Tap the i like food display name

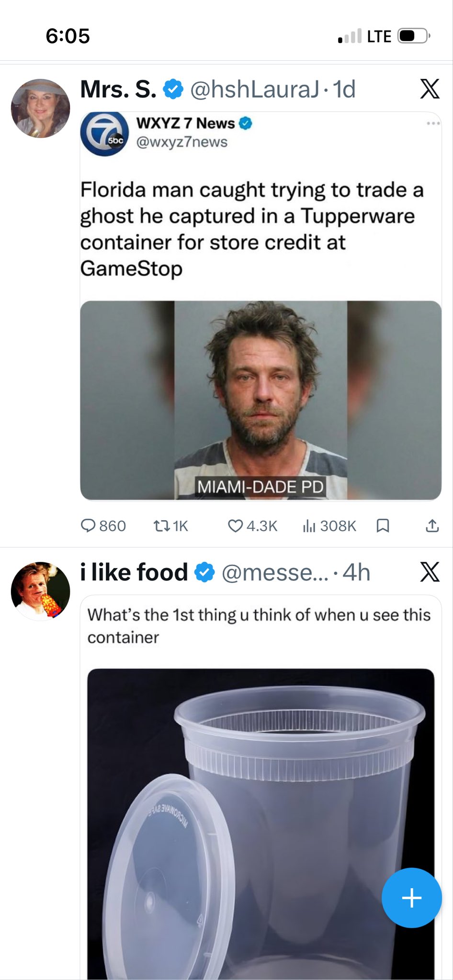[134, 572]
